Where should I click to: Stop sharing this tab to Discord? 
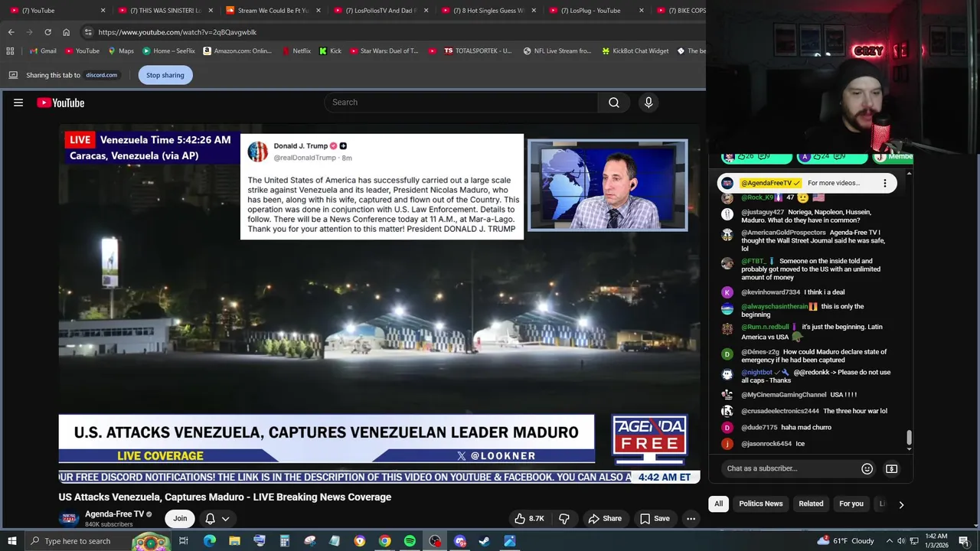coord(165,75)
